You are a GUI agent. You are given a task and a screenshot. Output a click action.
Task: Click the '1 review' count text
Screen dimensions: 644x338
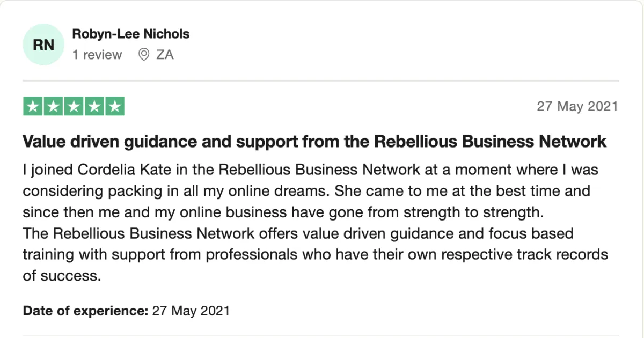97,55
